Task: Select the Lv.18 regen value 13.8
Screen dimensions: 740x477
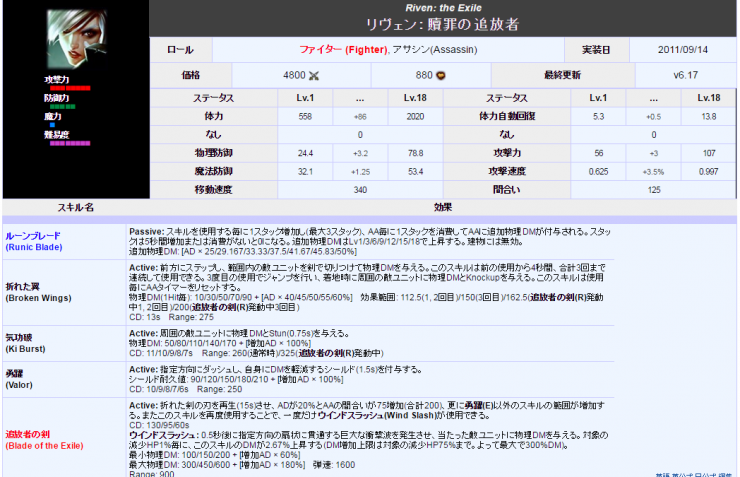Action: [x=709, y=117]
